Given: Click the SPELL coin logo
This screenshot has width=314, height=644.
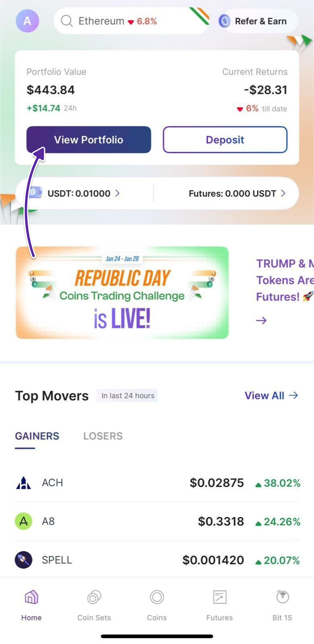Looking at the screenshot, I should pos(23,559).
